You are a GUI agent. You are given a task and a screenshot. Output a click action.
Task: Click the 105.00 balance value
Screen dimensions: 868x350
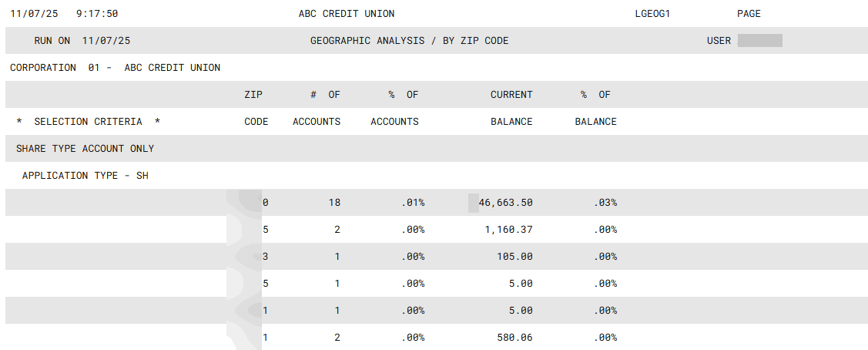pyautogui.click(x=514, y=257)
